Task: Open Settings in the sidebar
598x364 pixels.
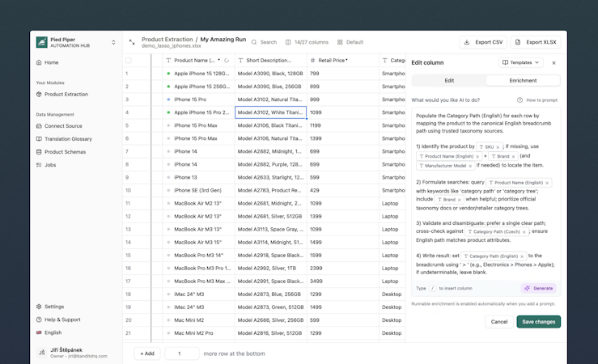Action: pyautogui.click(x=50, y=307)
